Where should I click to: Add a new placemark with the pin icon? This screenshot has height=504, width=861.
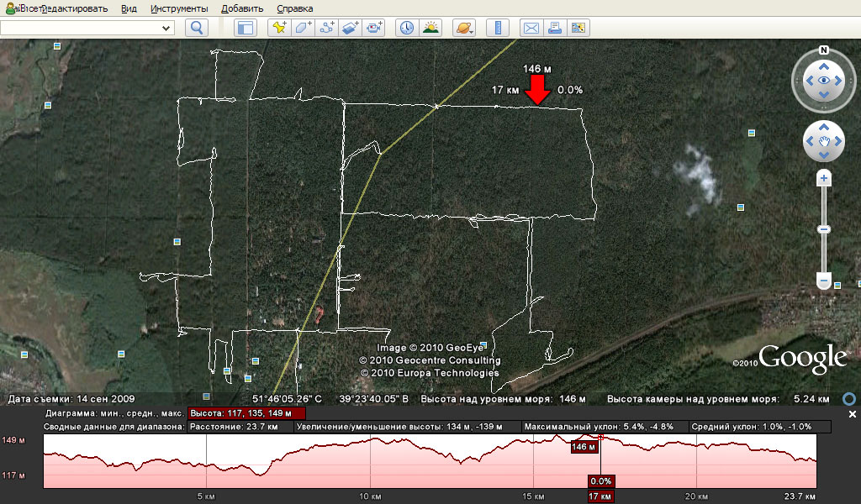pos(278,28)
